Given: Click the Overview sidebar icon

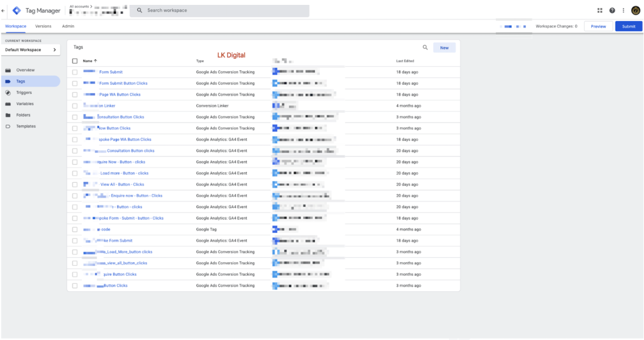Looking at the screenshot, I should pos(8,70).
